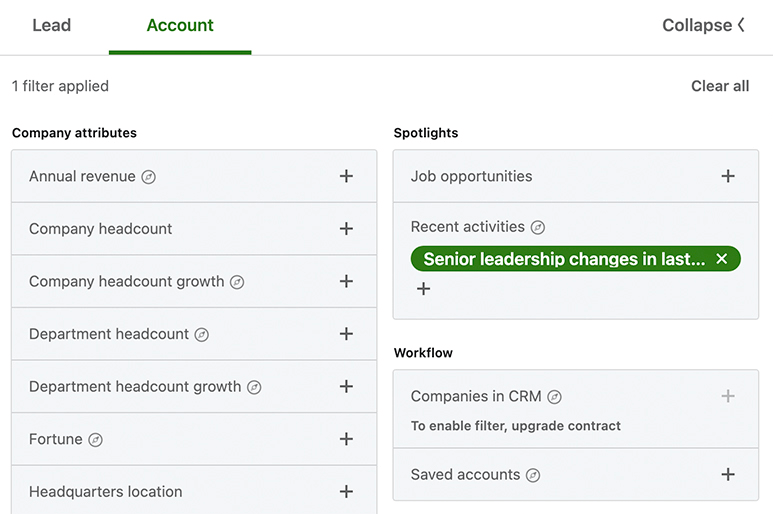773x514 pixels.
Task: Expand the Job opportunities filter
Action: click(728, 176)
